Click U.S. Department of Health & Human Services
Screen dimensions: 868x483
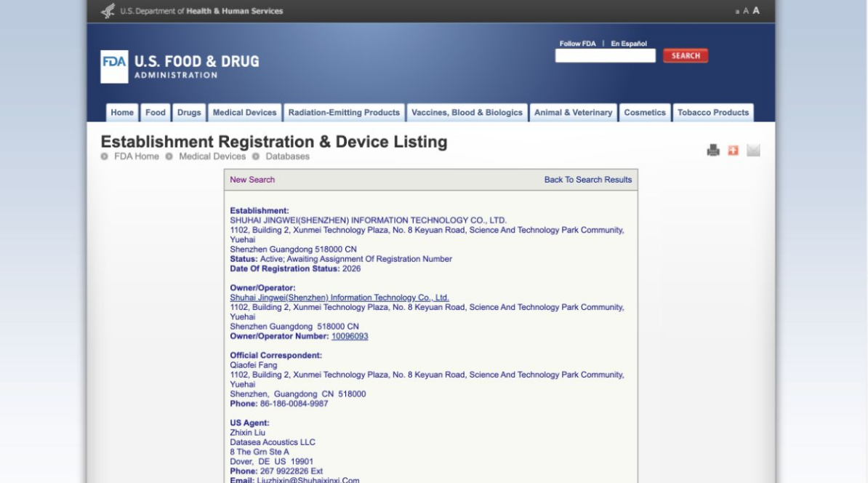click(x=201, y=10)
